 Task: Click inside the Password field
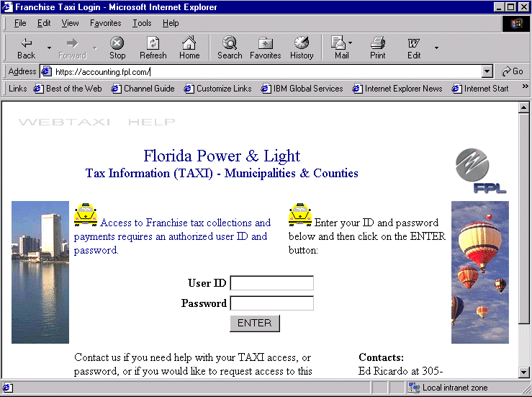272,303
